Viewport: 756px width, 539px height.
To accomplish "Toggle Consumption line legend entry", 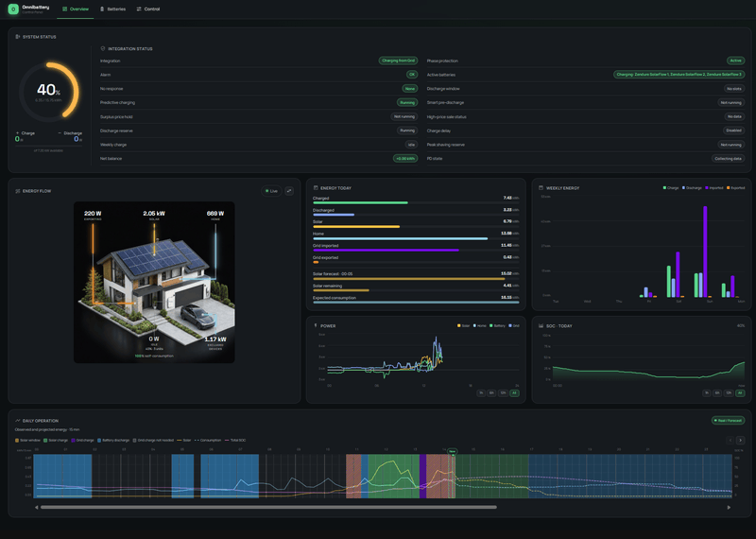I will click(x=208, y=440).
